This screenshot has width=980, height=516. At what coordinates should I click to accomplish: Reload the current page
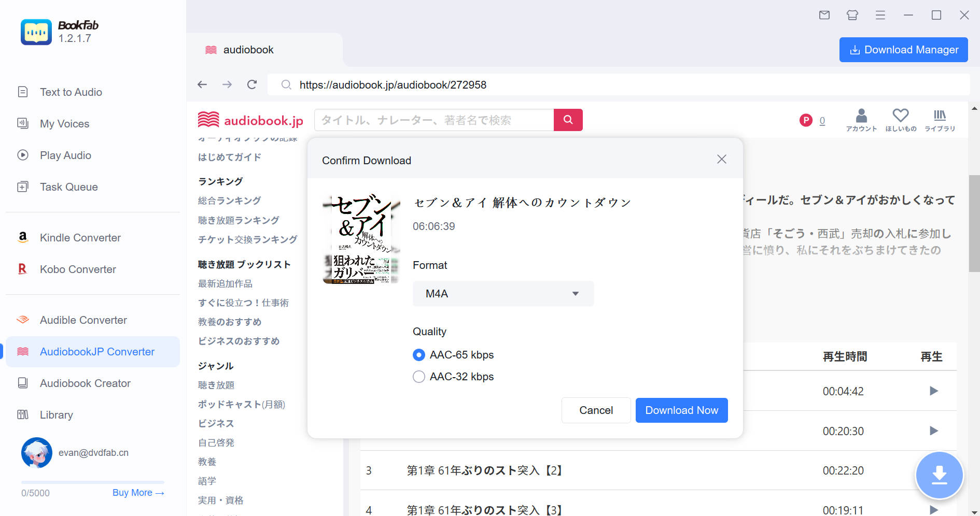[x=252, y=84]
